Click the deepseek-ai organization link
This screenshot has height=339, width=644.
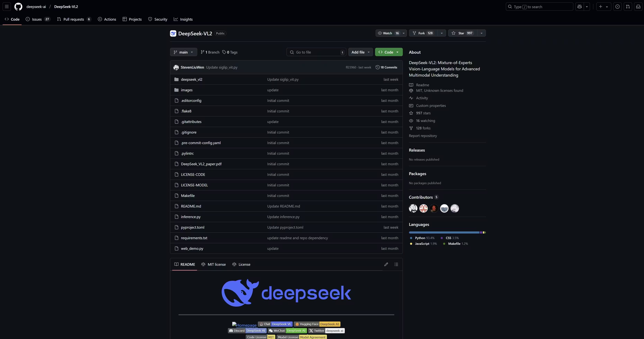36,7
